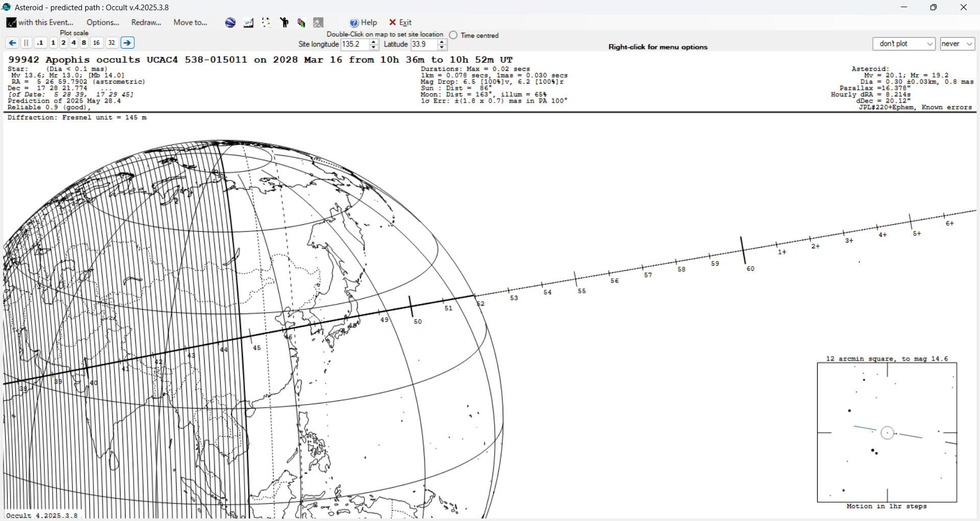980x521 pixels.
Task: Click the Exit button
Action: [x=400, y=22]
